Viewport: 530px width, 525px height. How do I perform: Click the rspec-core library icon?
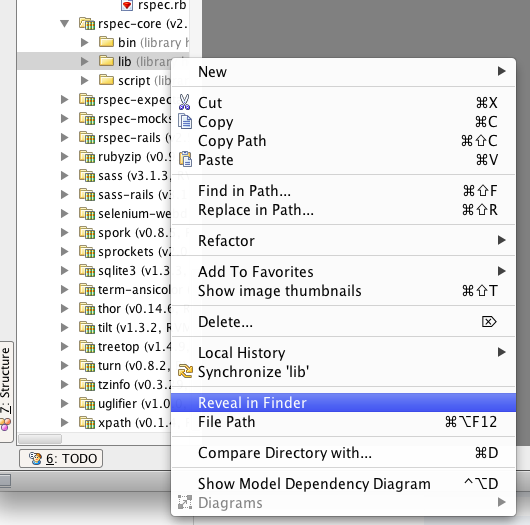click(x=87, y=24)
